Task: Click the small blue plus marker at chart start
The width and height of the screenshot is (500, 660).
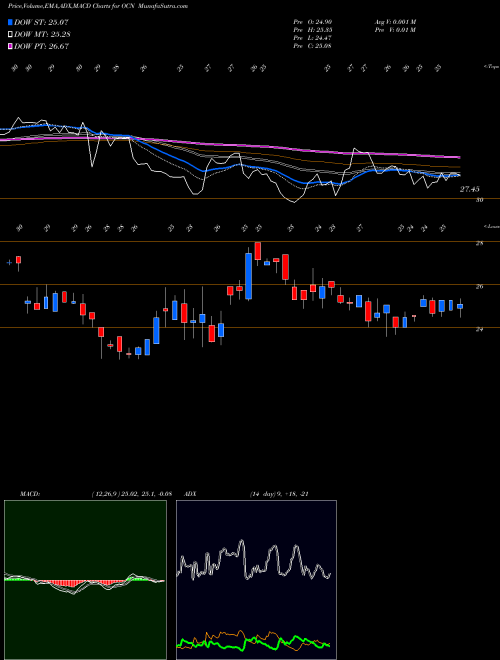Action: tap(9, 263)
